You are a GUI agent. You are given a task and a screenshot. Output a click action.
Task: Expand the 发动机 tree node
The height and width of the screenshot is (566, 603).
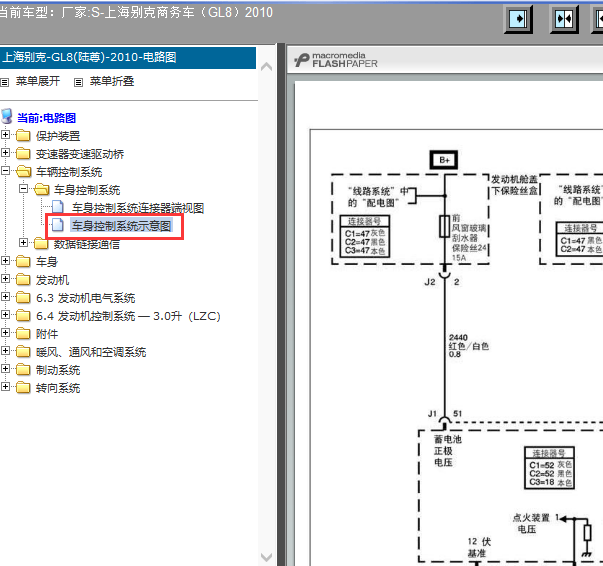point(5,278)
